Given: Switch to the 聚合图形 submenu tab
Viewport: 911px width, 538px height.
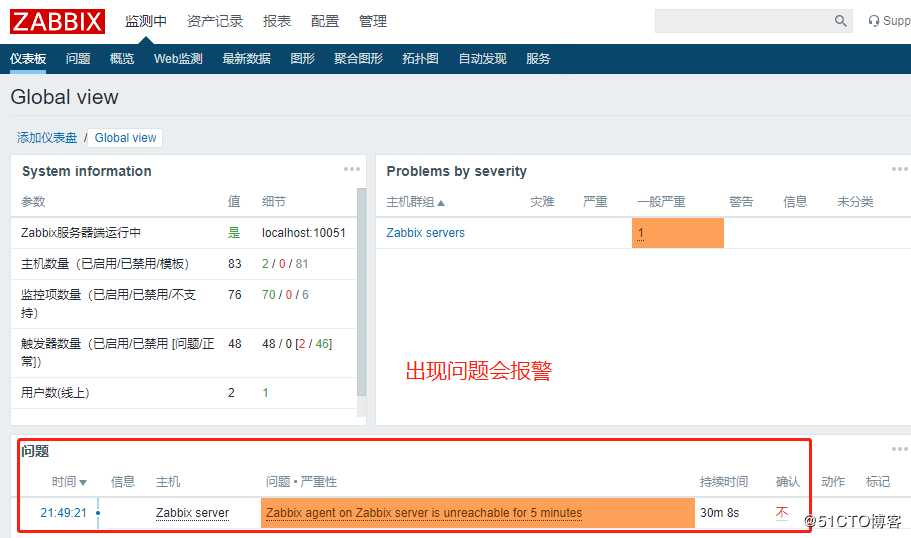Looking at the screenshot, I should pyautogui.click(x=358, y=59).
